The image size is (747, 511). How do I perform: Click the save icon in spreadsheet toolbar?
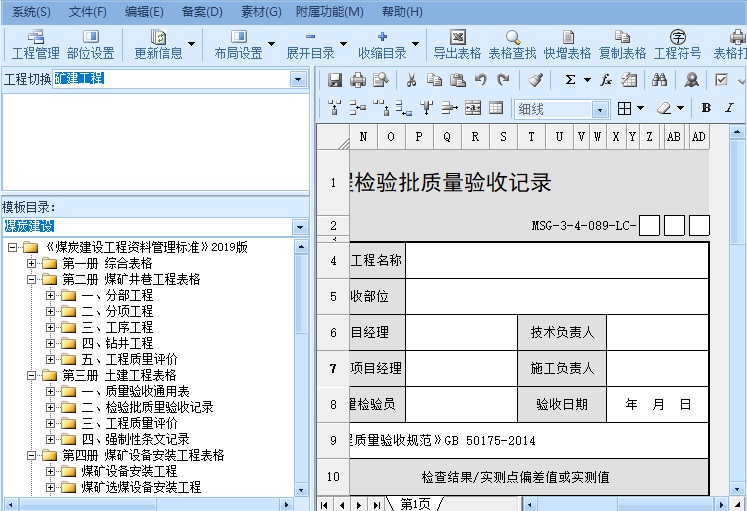click(x=335, y=80)
